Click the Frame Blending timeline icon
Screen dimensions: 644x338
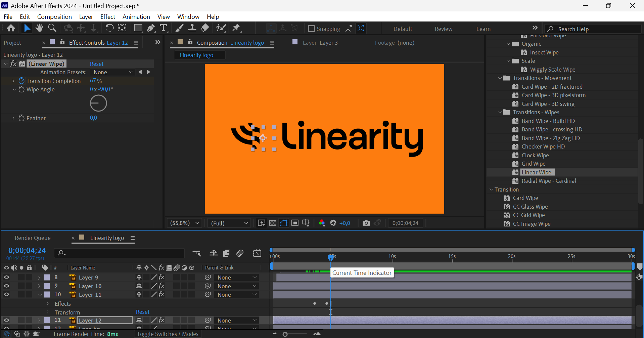[227, 253]
